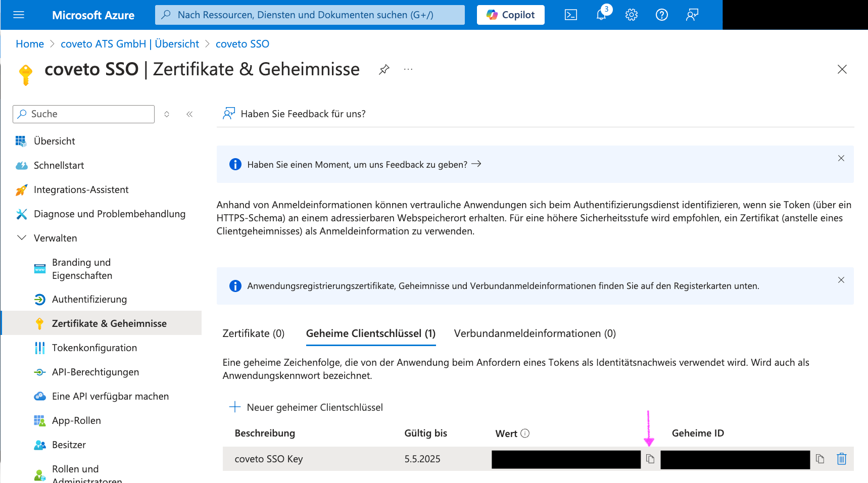Switch to Verbundanmeldeinformationen (0) tab
This screenshot has height=483, width=868.
[535, 333]
